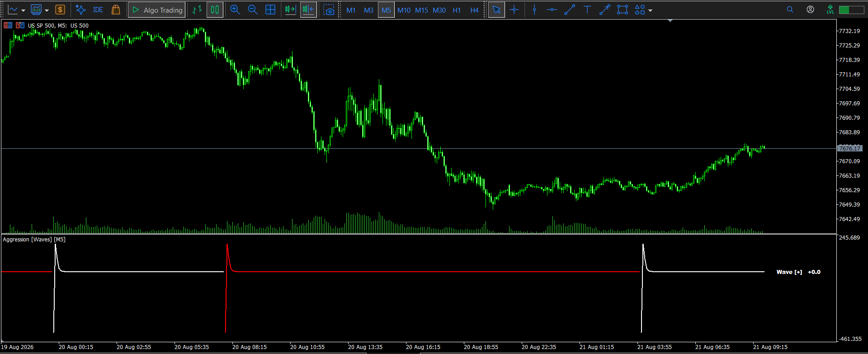Open the red one-click trading panel icon
The width and height of the screenshot is (868, 354).
pyautogui.click(x=8, y=25)
